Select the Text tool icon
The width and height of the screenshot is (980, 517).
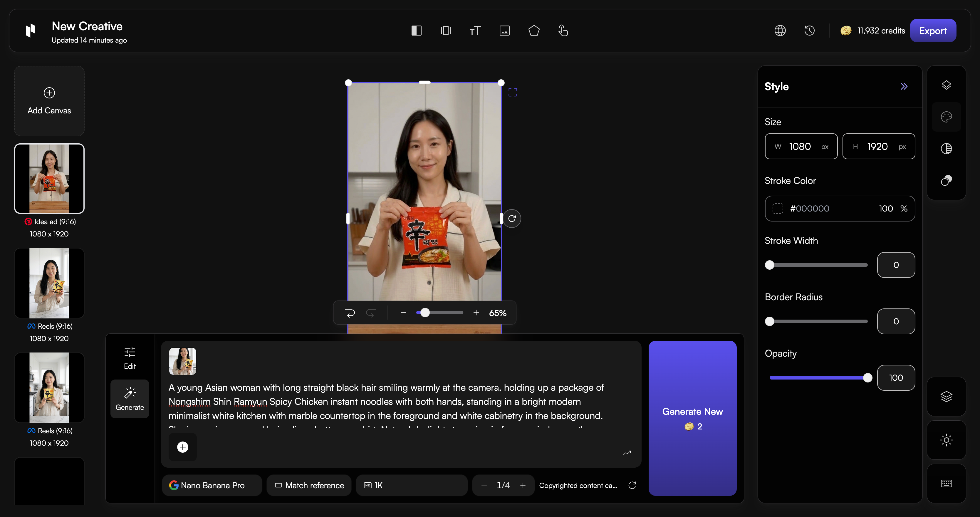pos(475,31)
